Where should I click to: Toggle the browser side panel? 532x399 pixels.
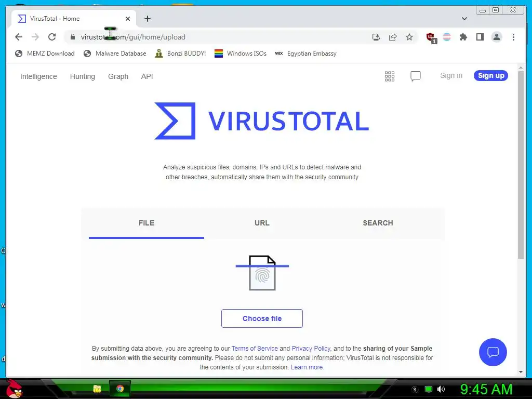(480, 37)
